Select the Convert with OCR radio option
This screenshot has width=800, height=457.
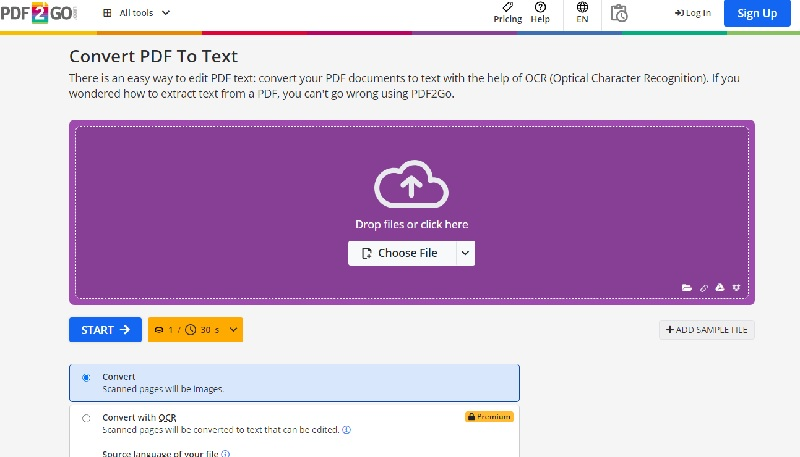86,418
